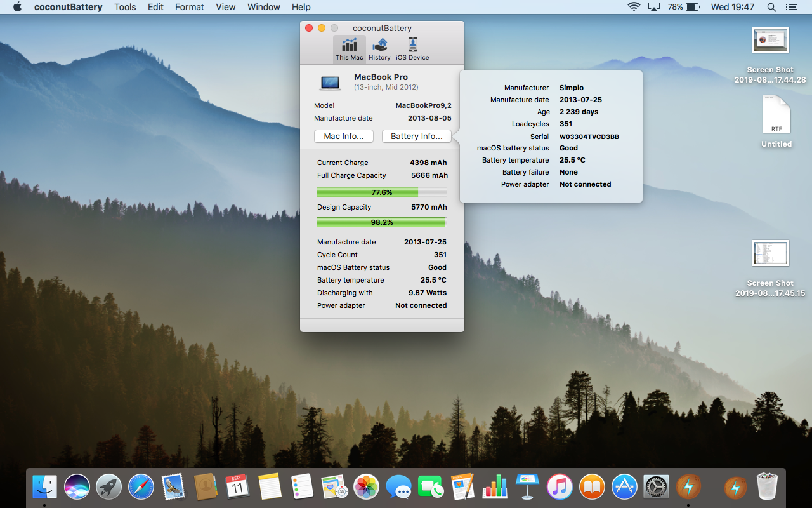
Task: Open Pages document icon in dock
Action: pos(462,487)
